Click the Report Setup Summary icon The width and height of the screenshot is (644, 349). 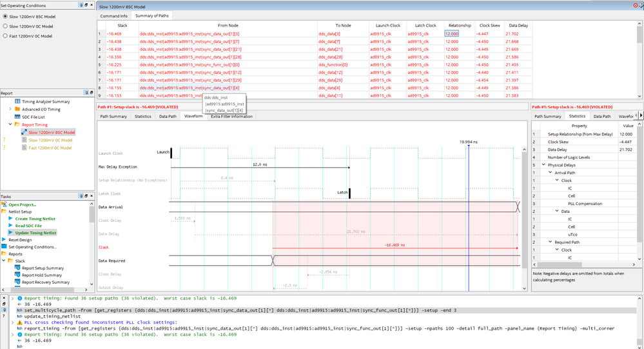tap(18, 268)
